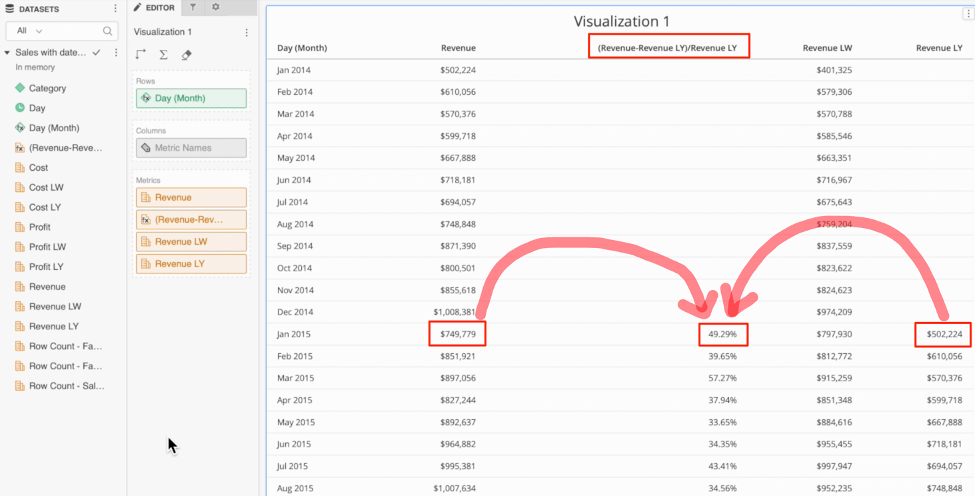Open the Datasets panel three-dot menu

coord(115,8)
